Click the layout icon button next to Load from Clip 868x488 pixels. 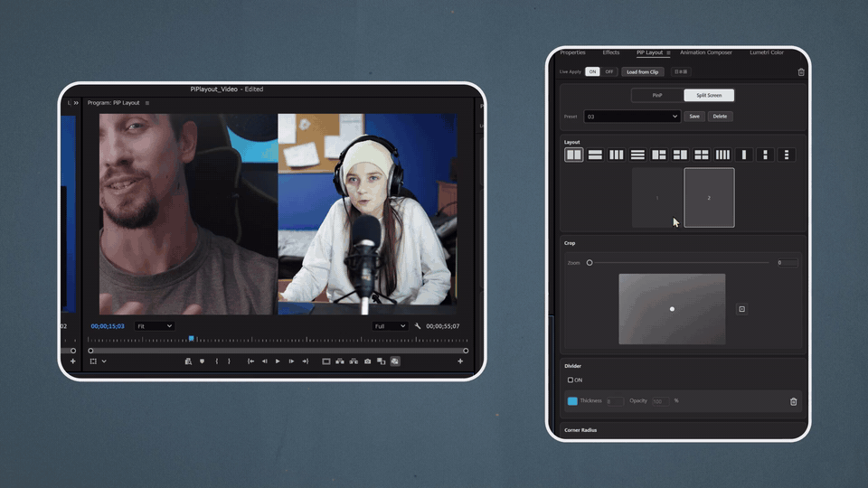(681, 72)
